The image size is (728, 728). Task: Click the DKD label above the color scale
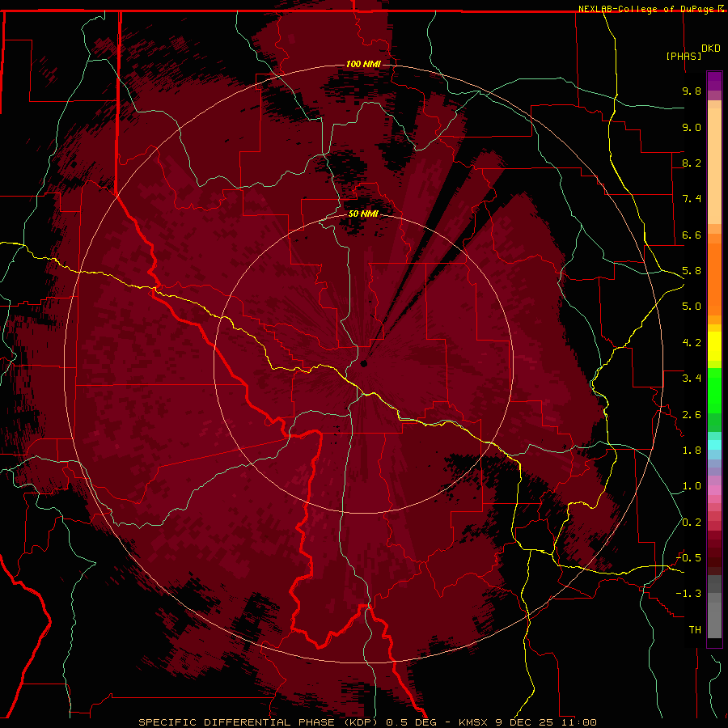pos(711,49)
